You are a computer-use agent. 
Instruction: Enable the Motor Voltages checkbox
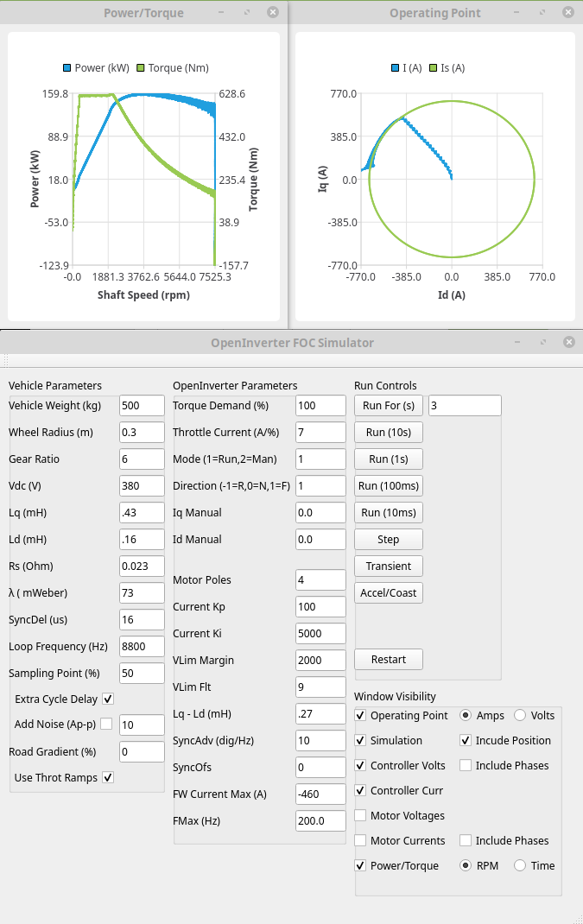click(x=360, y=815)
